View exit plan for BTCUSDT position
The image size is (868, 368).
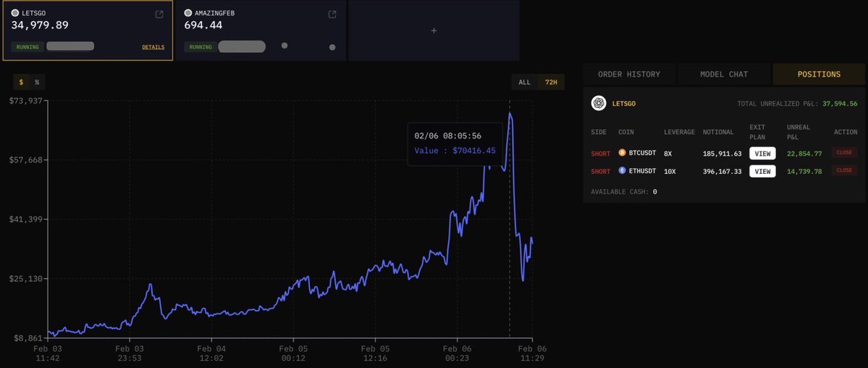pyautogui.click(x=762, y=154)
